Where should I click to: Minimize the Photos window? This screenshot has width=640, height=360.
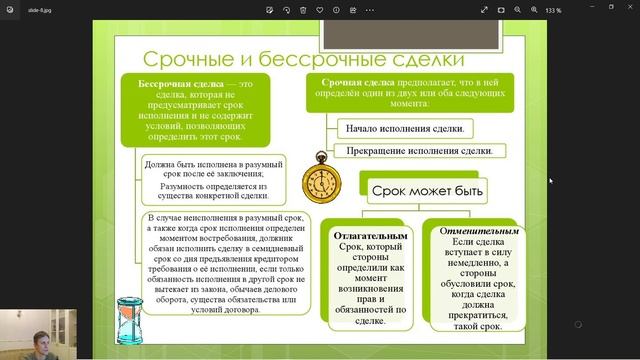pos(592,7)
